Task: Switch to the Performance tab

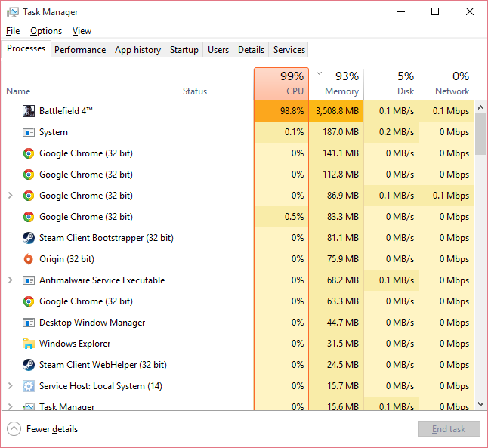Action: click(x=80, y=50)
